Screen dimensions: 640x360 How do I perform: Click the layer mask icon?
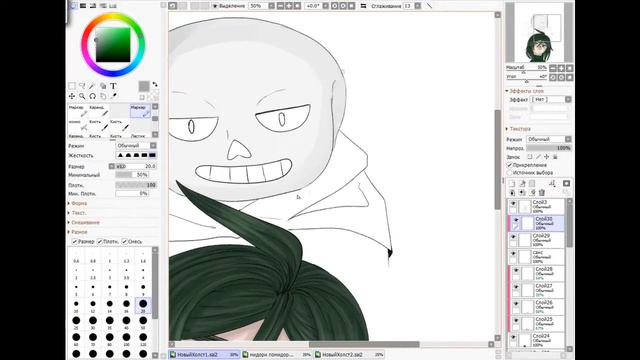[x=566, y=184]
